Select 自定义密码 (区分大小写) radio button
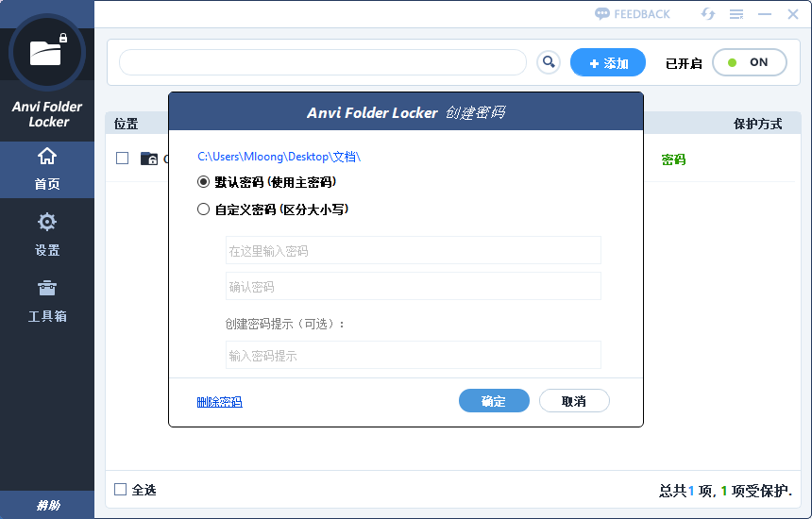This screenshot has width=812, height=519. (x=204, y=209)
